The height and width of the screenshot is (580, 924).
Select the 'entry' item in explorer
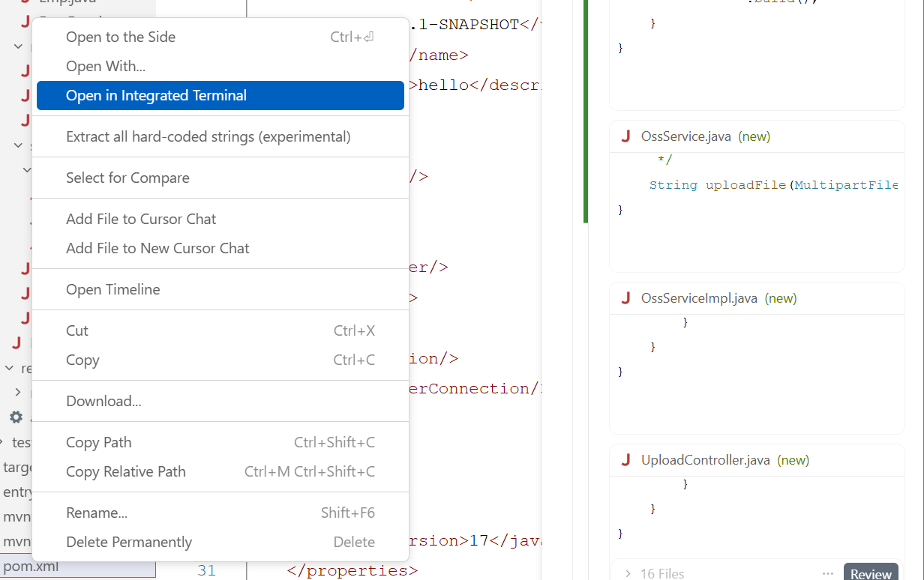(16, 492)
